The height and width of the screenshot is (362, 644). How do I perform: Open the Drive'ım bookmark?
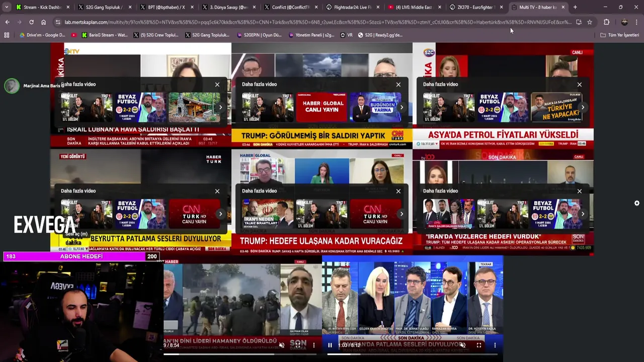click(42, 35)
